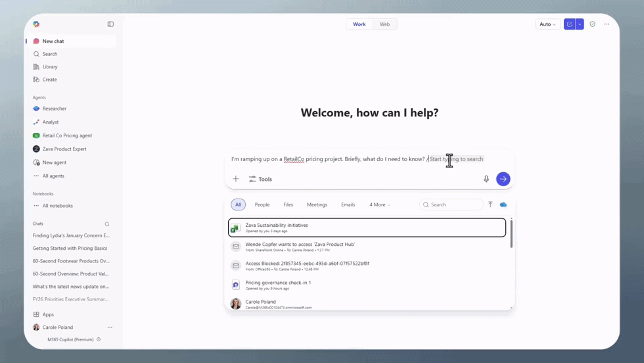The height and width of the screenshot is (363, 644).
Task: Open the Tools button
Action: point(260,179)
